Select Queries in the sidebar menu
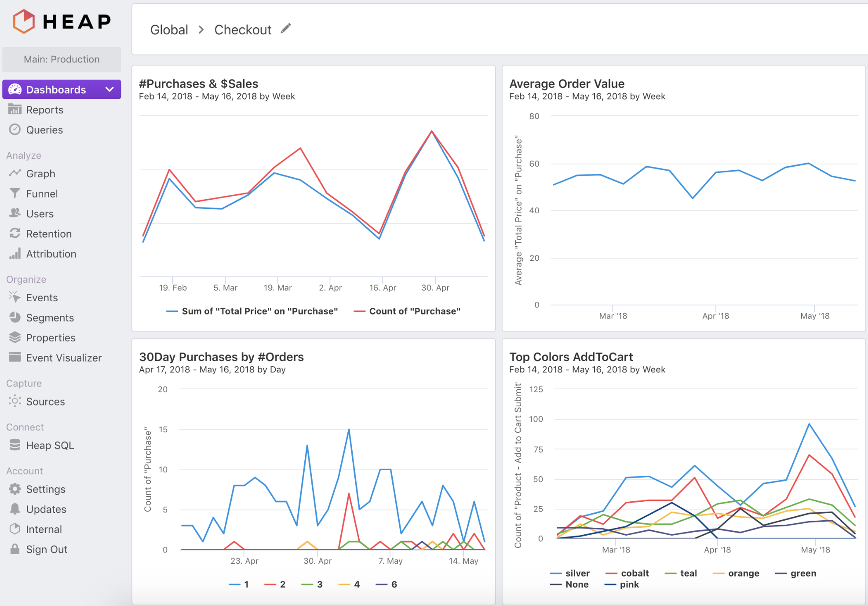Image resolution: width=868 pixels, height=606 pixels. coord(15,130)
